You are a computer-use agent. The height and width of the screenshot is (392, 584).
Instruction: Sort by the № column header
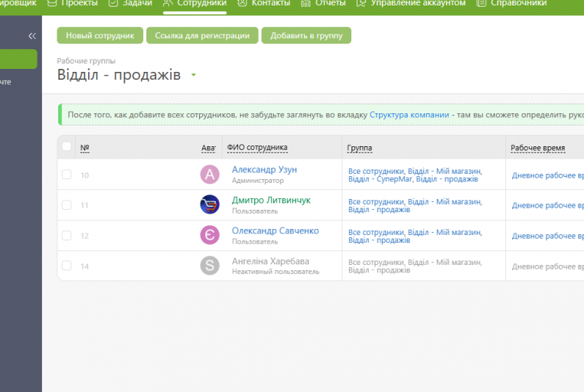[84, 148]
